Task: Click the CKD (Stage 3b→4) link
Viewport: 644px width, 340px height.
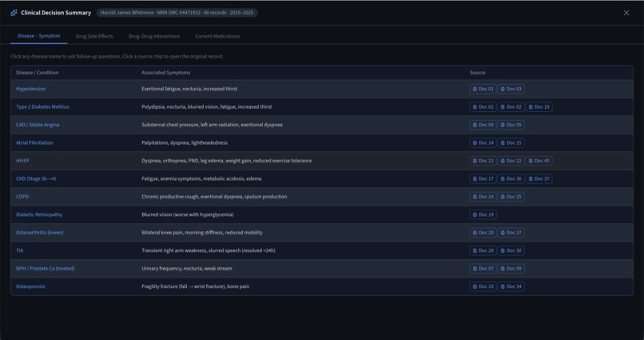Action: 36,179
